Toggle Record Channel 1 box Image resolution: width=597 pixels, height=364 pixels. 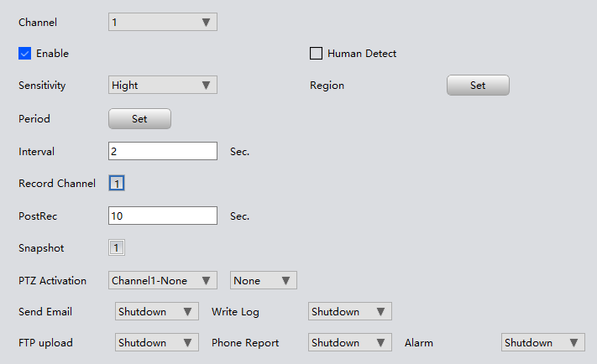(117, 183)
